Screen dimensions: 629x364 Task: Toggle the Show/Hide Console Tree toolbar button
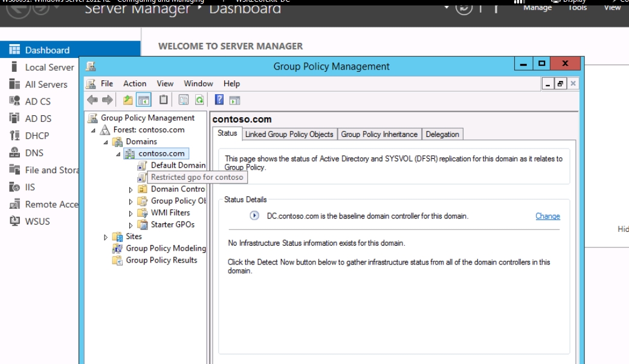click(x=144, y=100)
